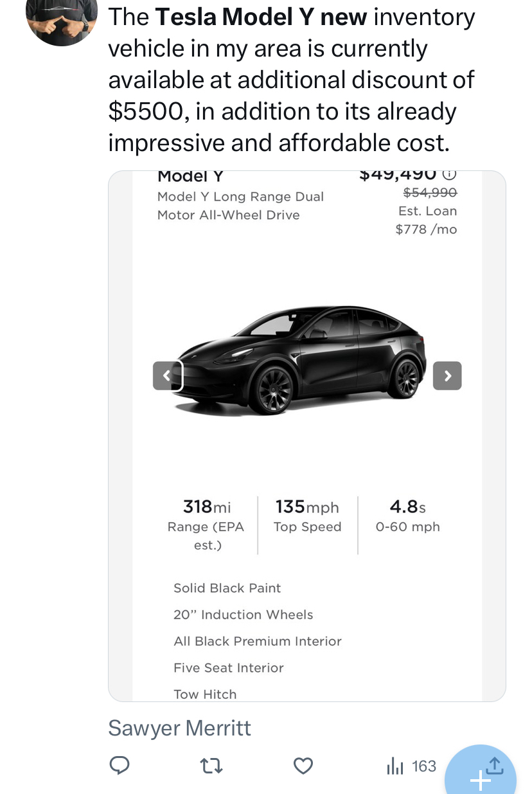Viewport: 532px width, 794px height.
Task: Show previous car photo with left chevron
Action: pos(168,375)
